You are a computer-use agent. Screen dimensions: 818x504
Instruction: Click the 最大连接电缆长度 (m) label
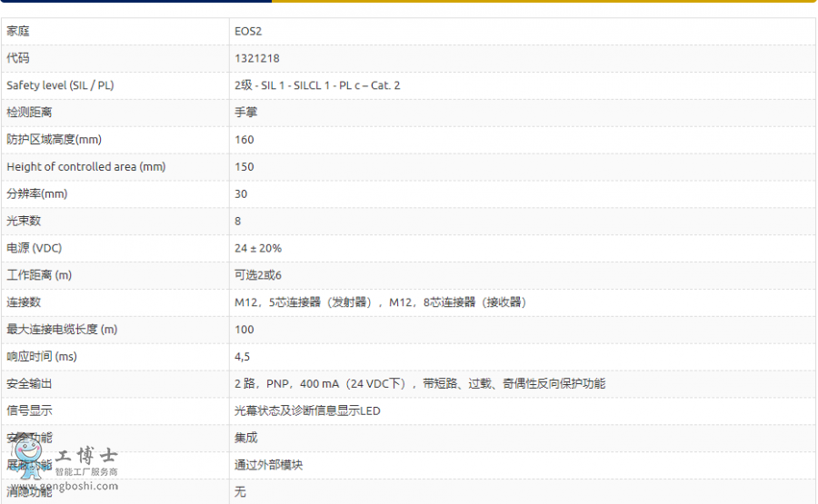(x=62, y=330)
